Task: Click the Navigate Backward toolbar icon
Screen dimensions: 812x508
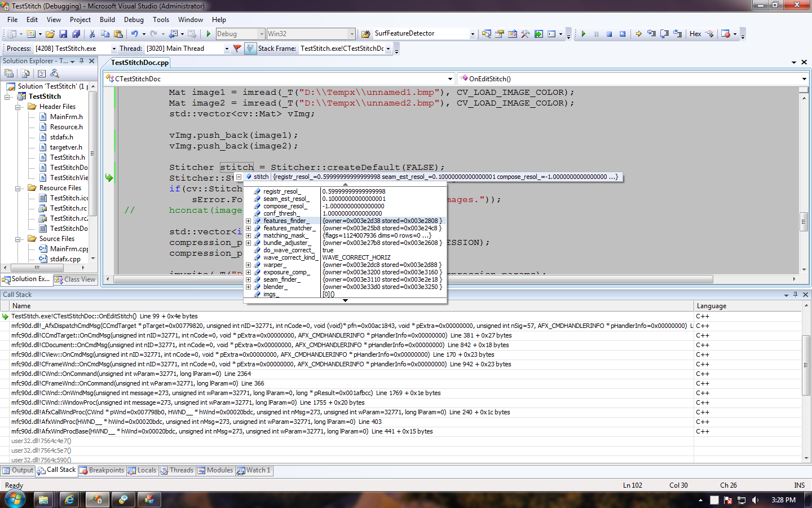Action: pos(174,34)
